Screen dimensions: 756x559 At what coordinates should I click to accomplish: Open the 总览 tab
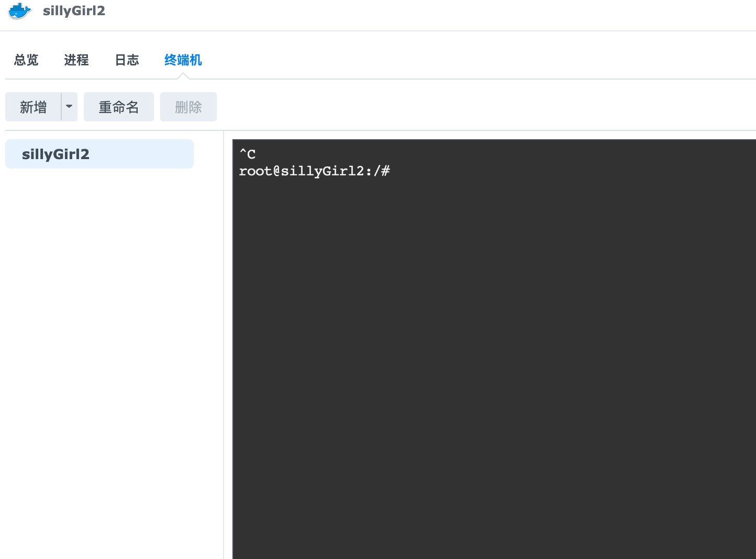coord(26,60)
